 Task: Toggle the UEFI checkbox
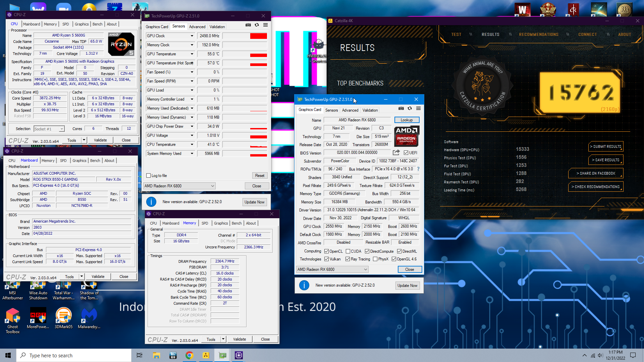coord(406,153)
